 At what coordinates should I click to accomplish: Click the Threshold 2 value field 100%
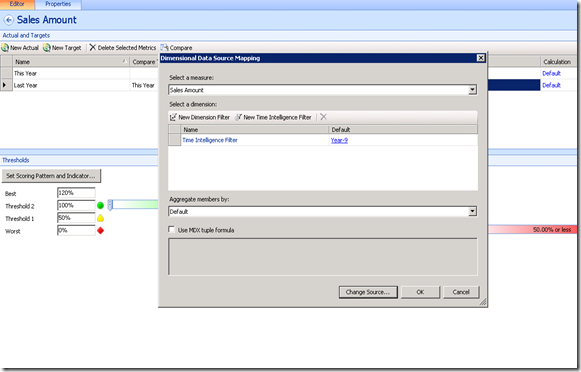pos(76,205)
